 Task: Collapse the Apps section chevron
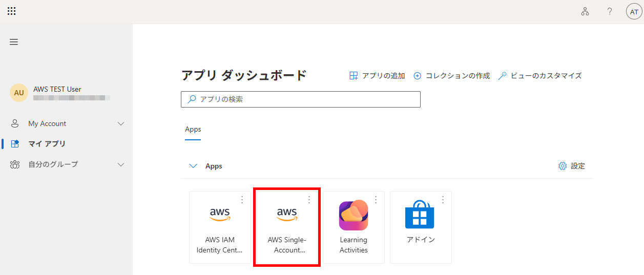(x=193, y=166)
